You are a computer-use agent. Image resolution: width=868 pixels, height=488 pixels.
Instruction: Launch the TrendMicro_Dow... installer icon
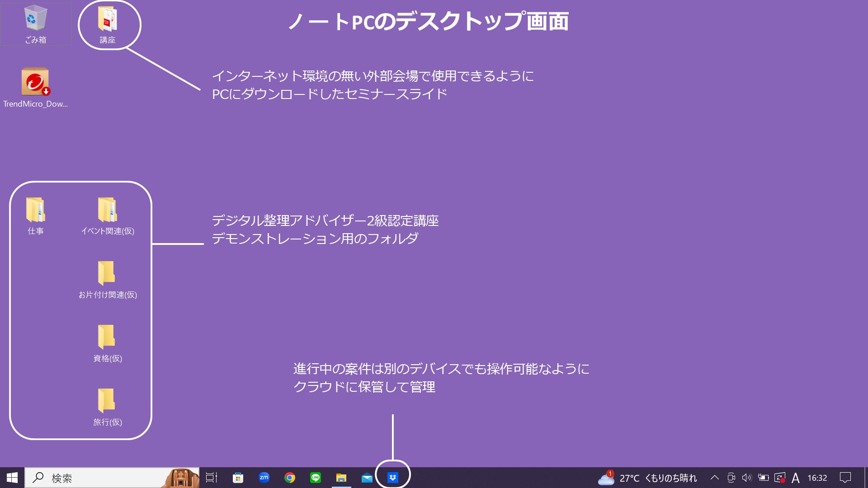[35, 88]
